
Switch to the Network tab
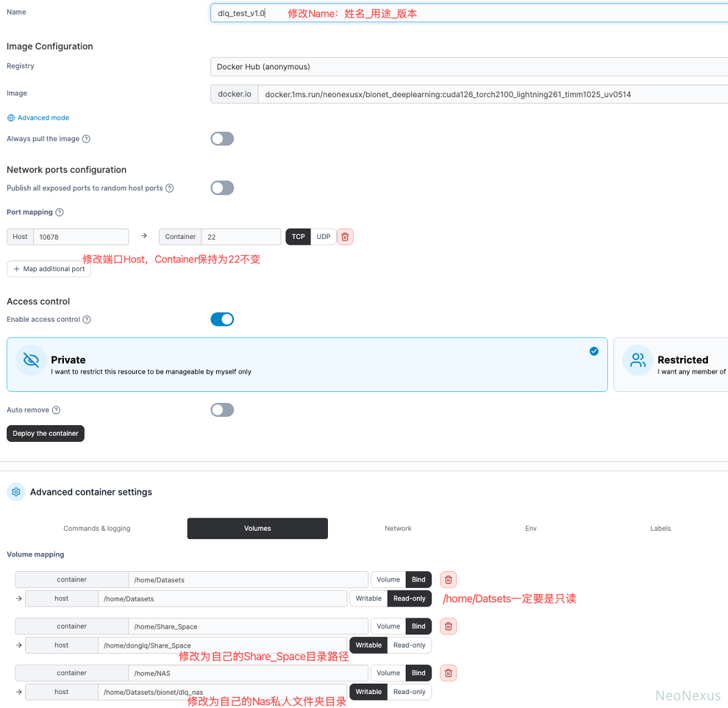click(398, 529)
